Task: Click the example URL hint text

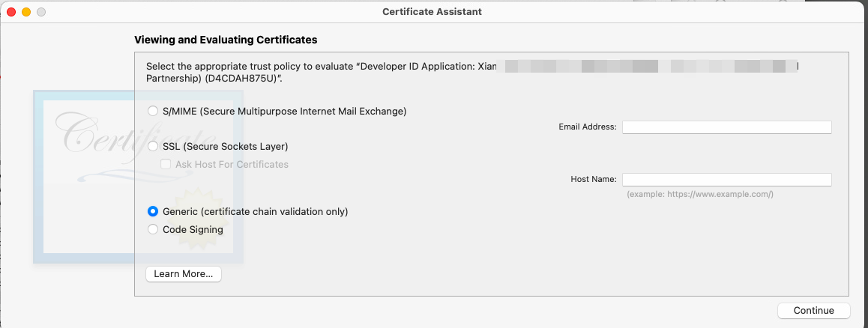Action: (x=699, y=195)
